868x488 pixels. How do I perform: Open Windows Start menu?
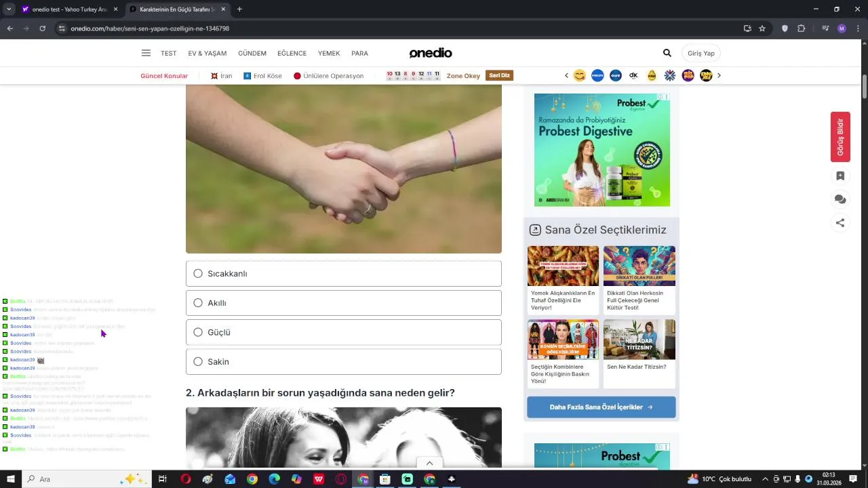(x=11, y=479)
